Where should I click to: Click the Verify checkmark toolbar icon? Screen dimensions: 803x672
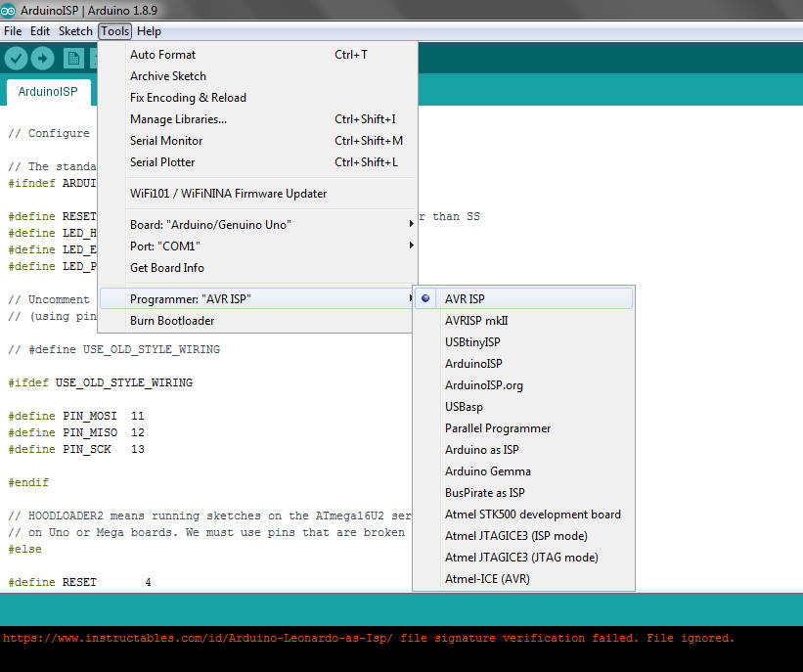click(x=16, y=59)
